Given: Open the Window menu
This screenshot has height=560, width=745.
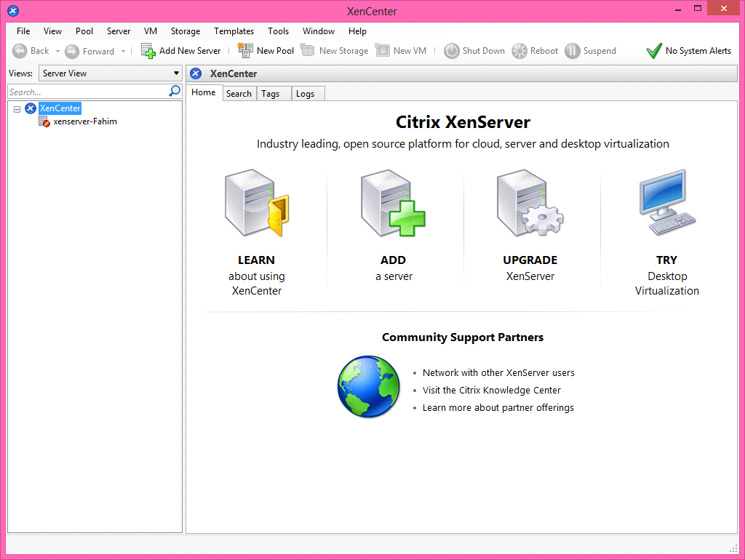Looking at the screenshot, I should click(319, 31).
